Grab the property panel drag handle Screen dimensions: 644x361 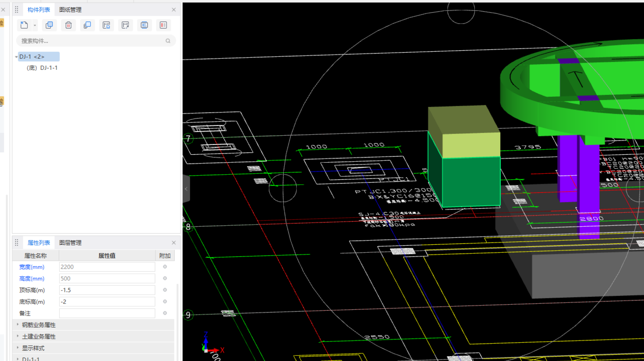point(17,243)
